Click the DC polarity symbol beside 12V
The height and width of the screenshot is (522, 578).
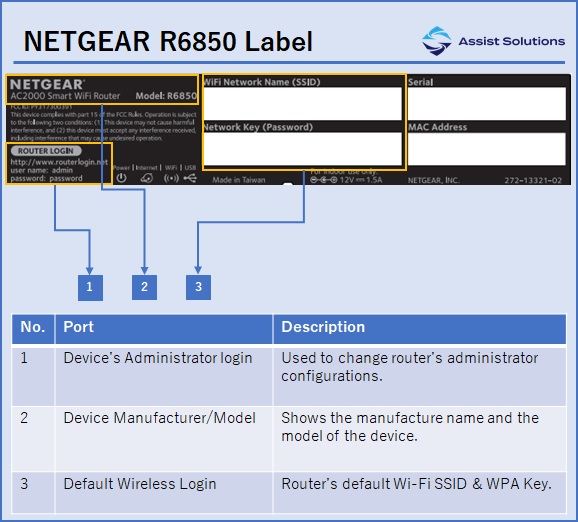click(324, 180)
